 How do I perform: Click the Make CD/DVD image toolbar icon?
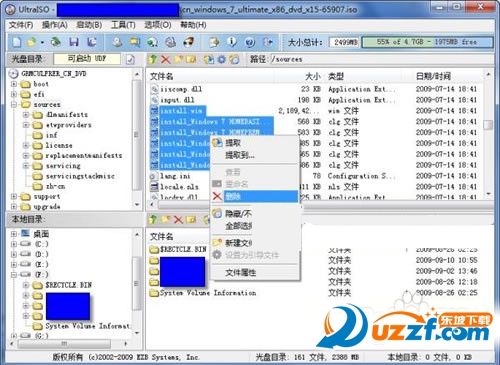(117, 42)
